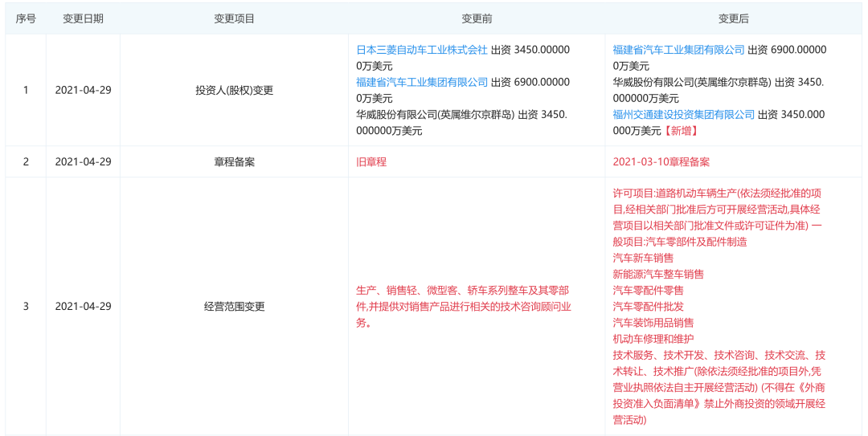Click the 技术服务、技术开发 text line
Screen dimensions: 868x436
tap(719, 355)
